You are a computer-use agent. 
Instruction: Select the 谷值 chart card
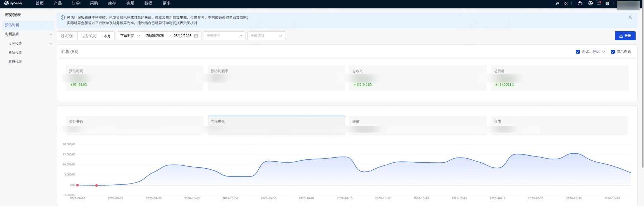tap(559, 125)
